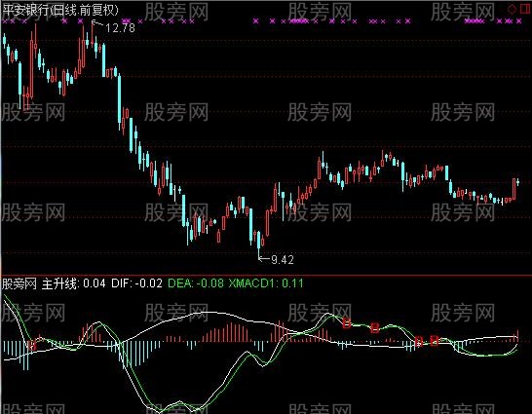Select the 平安银行(日线,前复权) chart title

(x=60, y=10)
